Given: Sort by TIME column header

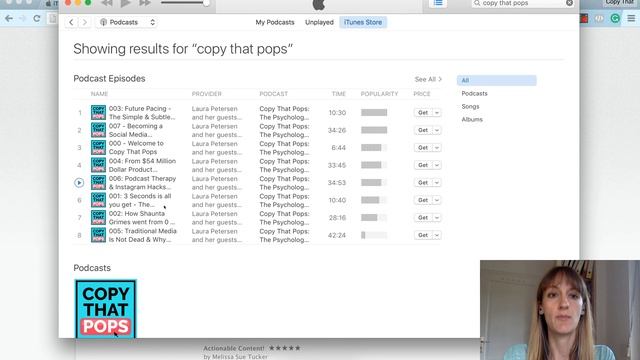Looking at the screenshot, I should [339, 94].
